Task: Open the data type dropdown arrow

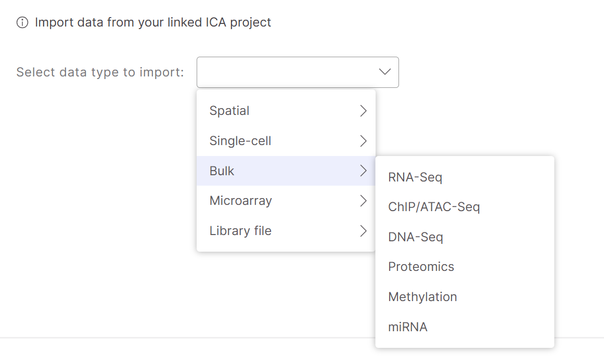Action: pos(385,72)
